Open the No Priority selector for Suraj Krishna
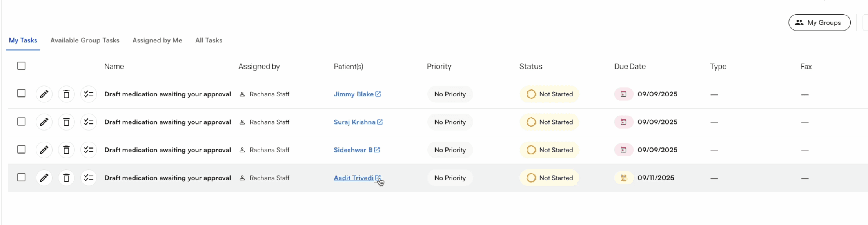The width and height of the screenshot is (868, 225). click(450, 122)
